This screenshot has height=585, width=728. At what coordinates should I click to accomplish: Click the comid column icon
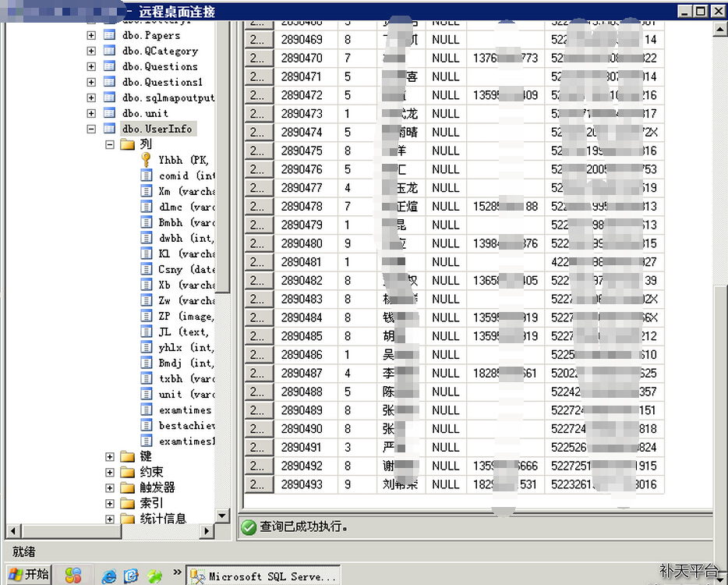147,175
